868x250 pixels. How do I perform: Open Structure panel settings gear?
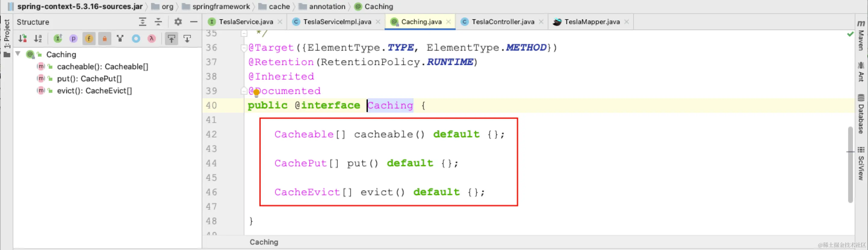[x=178, y=22]
